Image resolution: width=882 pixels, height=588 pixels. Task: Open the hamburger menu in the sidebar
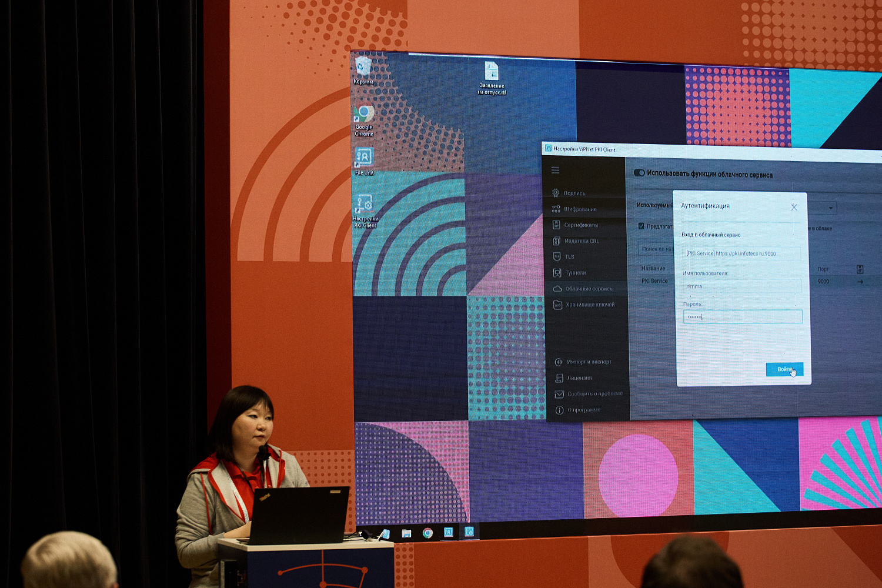point(555,171)
